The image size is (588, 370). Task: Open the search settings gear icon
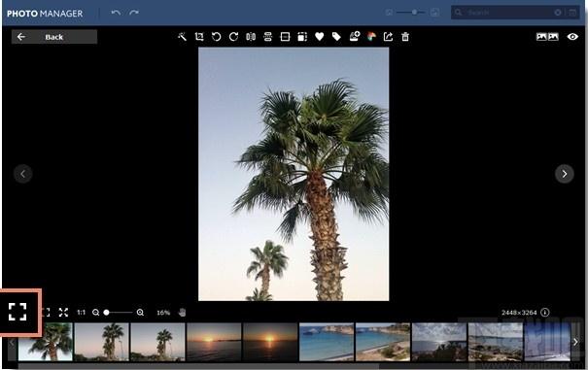(x=558, y=13)
